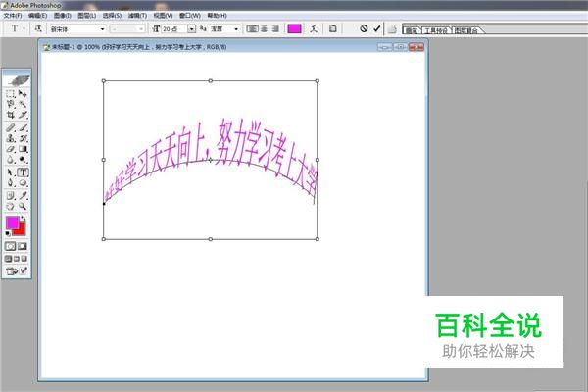Right align the text

coord(275,28)
